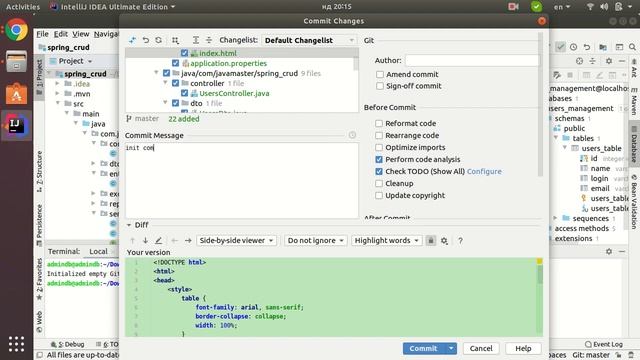The height and width of the screenshot is (360, 640).
Task: Disable Check TODO checkbox
Action: tap(379, 171)
